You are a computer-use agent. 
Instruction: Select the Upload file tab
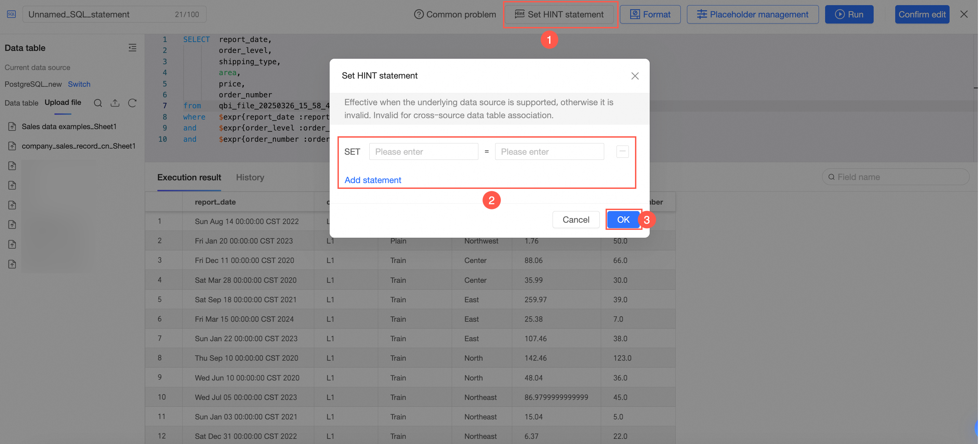coord(63,103)
